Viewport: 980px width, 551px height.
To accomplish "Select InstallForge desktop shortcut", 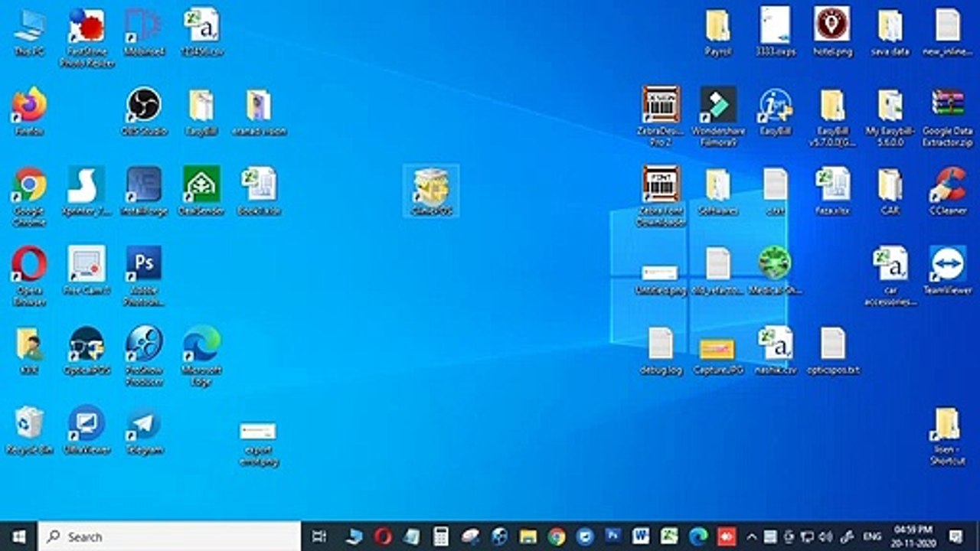I will point(144,191).
